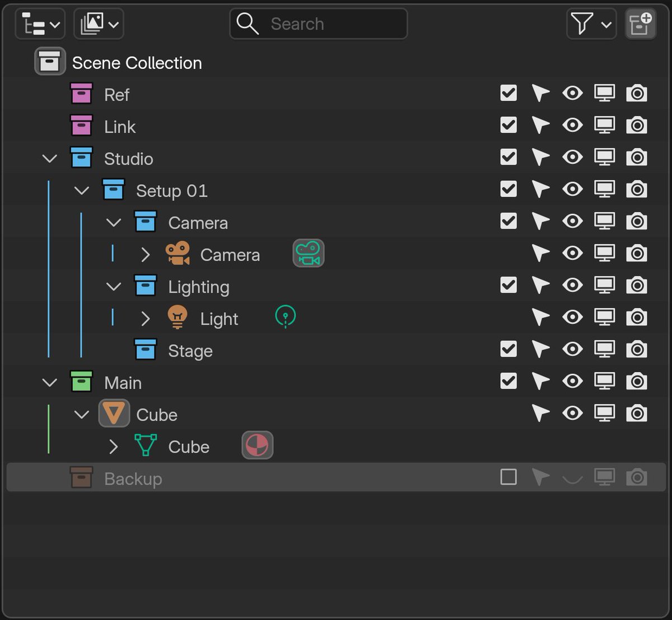Click the Setup 01 collection icon
Viewport: 672px width, 620px height.
(x=114, y=189)
